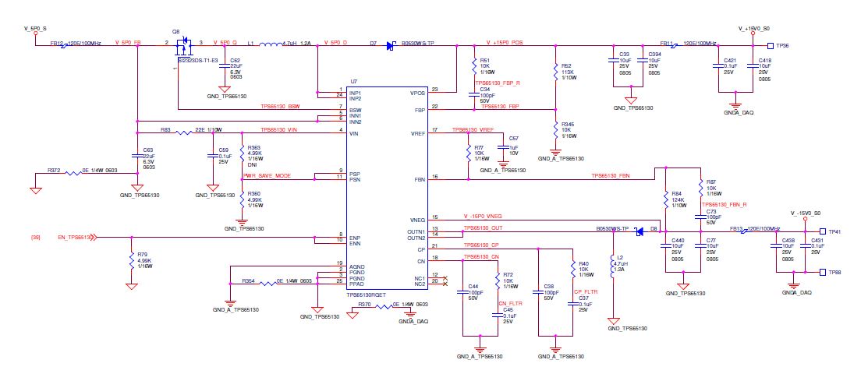The height and width of the screenshot is (388, 868).
Task: Select the R370 resistor symbol
Action: 384,307
